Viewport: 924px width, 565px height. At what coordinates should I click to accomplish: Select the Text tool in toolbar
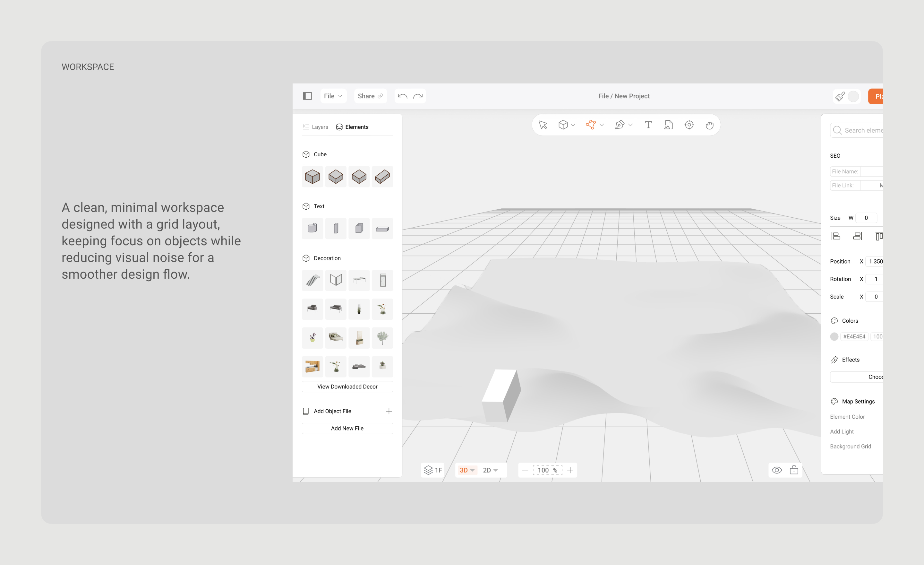click(648, 125)
